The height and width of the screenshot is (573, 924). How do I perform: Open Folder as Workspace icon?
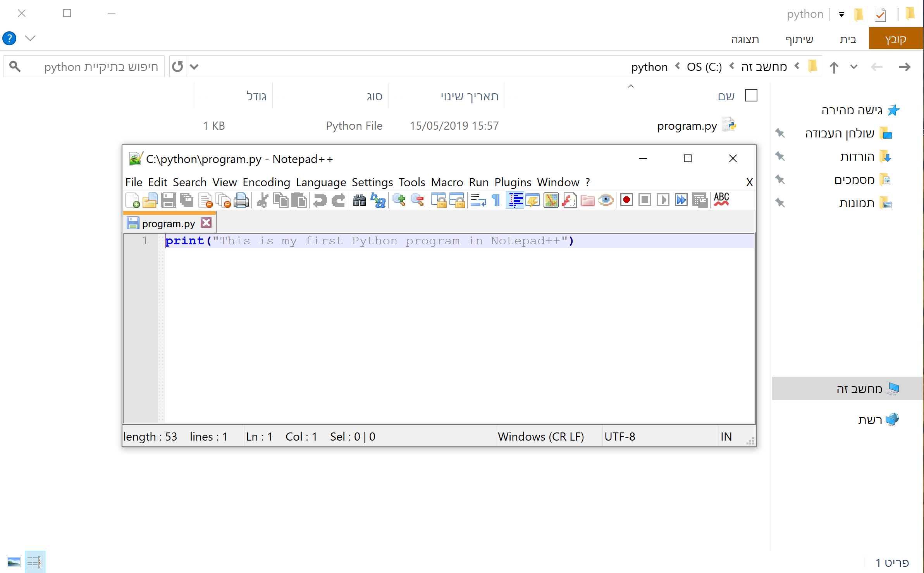(x=588, y=200)
